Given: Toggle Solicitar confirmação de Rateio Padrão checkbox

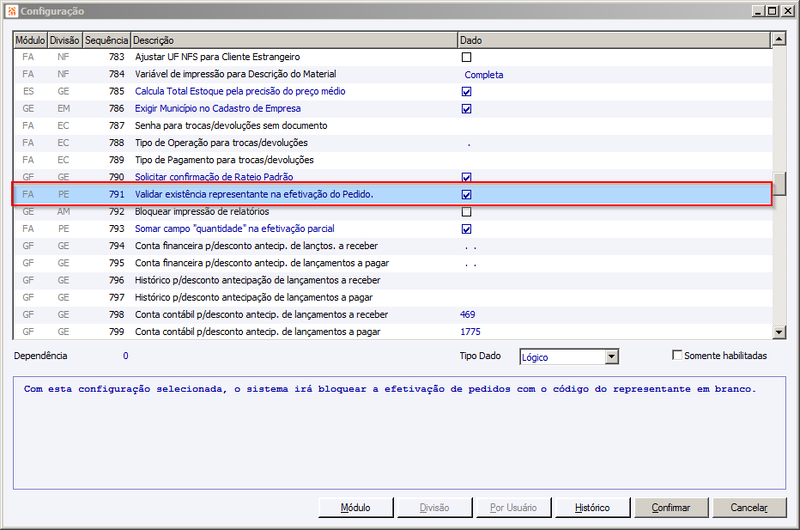Looking at the screenshot, I should tap(466, 177).
